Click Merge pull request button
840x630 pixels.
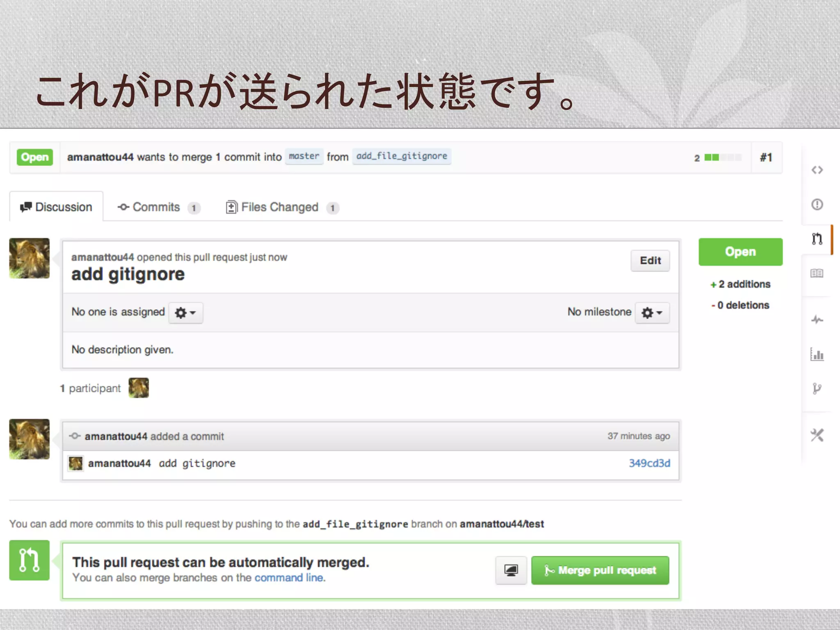coord(600,570)
